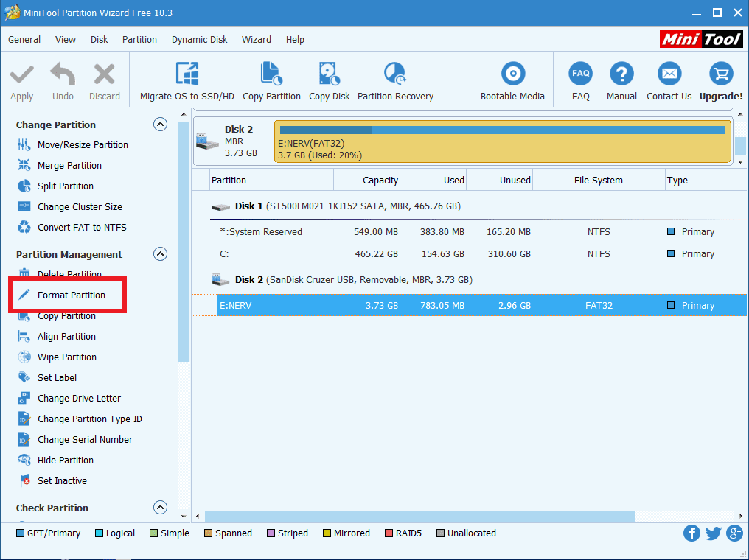Click the partition list horizontal scrollbar
The width and height of the screenshot is (749, 560).
pyautogui.click(x=420, y=516)
